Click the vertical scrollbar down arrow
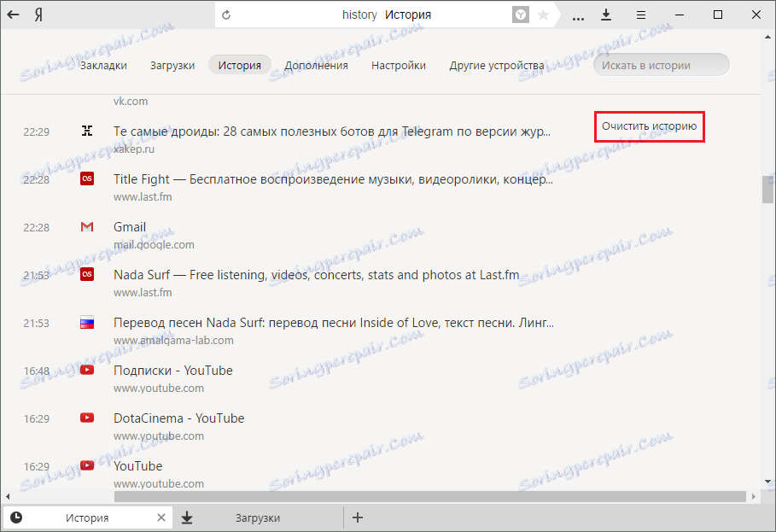 pyautogui.click(x=767, y=481)
